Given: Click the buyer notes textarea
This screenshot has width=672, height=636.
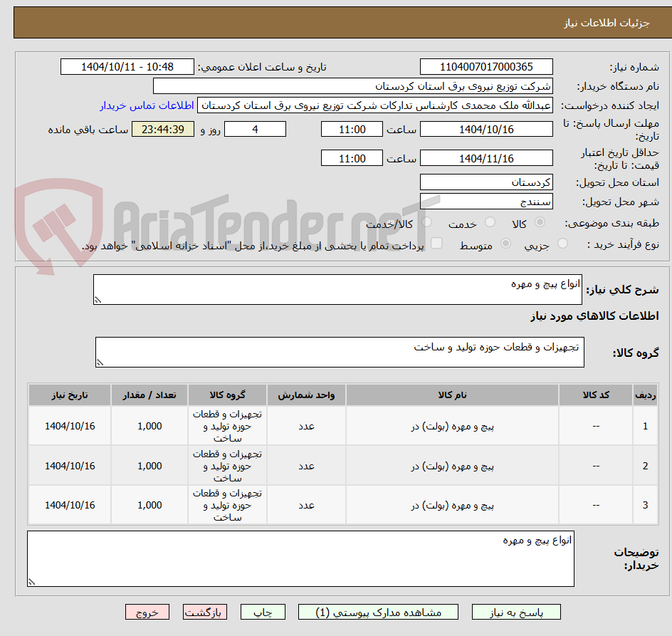Looking at the screenshot, I should [300, 559].
